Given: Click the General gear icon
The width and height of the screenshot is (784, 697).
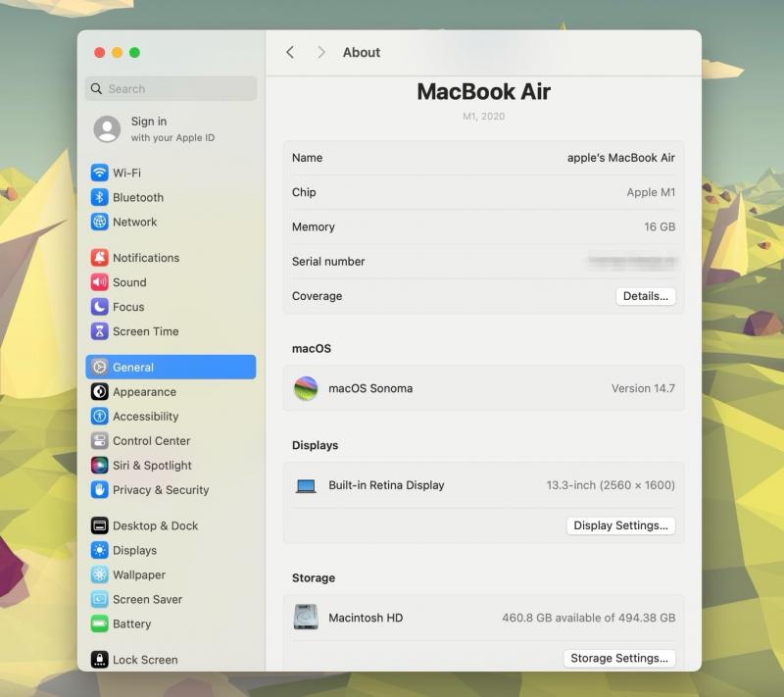Looking at the screenshot, I should pyautogui.click(x=100, y=367).
